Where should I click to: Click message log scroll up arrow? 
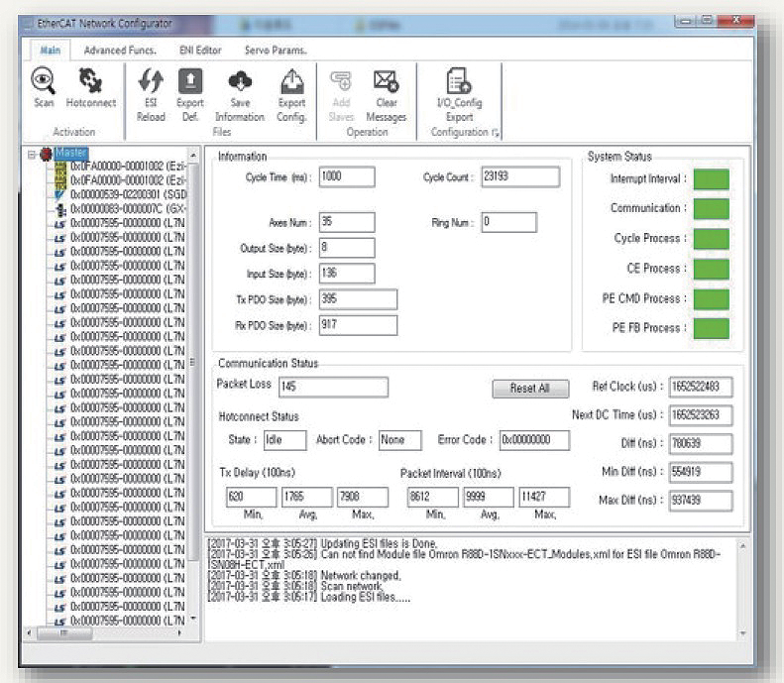point(743,546)
